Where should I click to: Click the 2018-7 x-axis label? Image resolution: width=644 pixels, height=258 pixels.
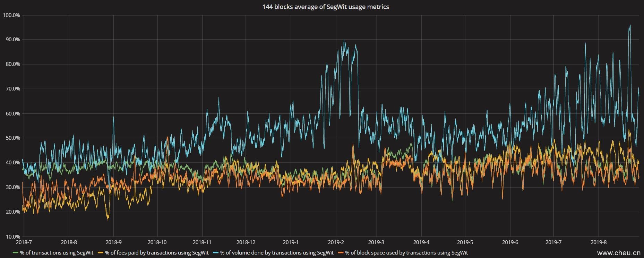pyautogui.click(x=24, y=242)
